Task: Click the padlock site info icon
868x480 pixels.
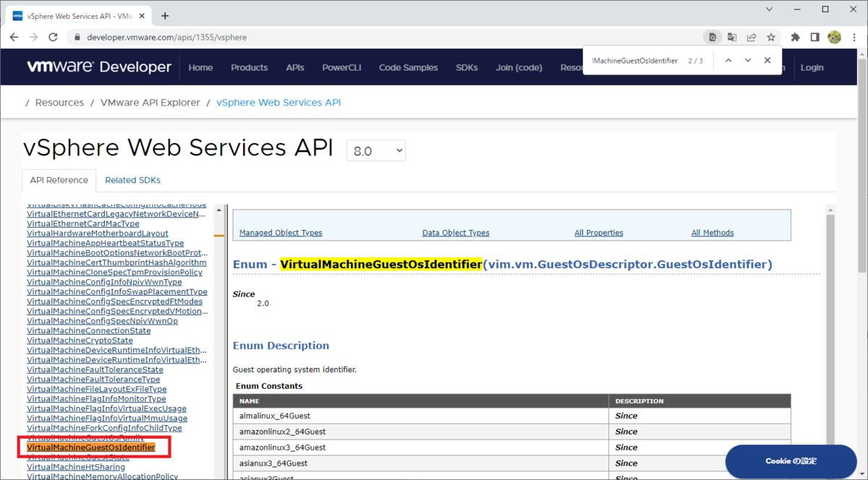Action: [77, 37]
